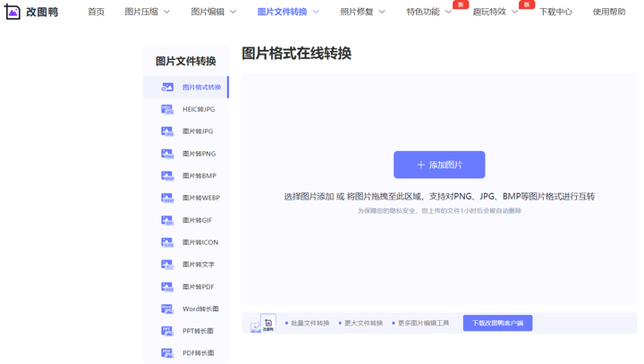644x364 pixels.
Task: Expand the 特色功能 dropdown arrow
Action: pyautogui.click(x=448, y=12)
